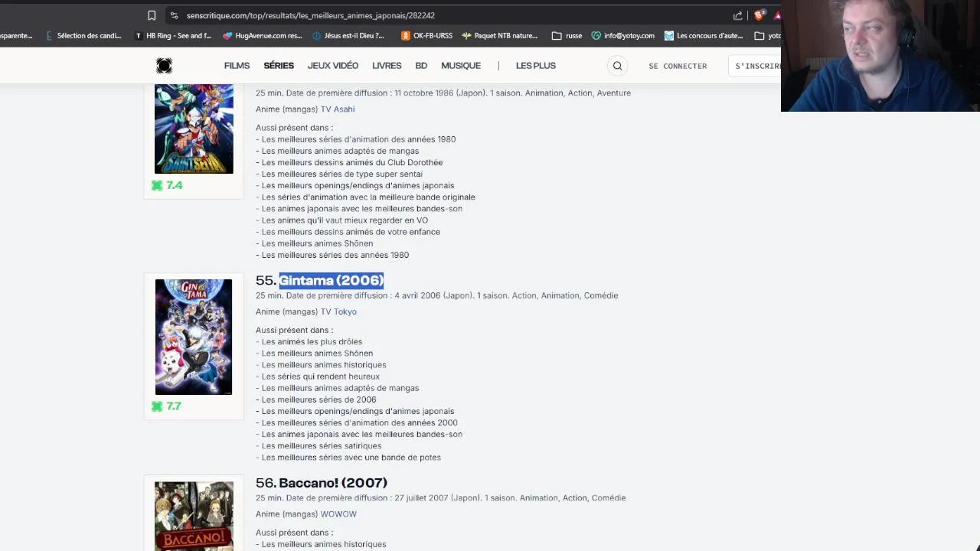The image size is (980, 551).
Task: Open 'Les animés les plus drôles' list
Action: point(312,342)
